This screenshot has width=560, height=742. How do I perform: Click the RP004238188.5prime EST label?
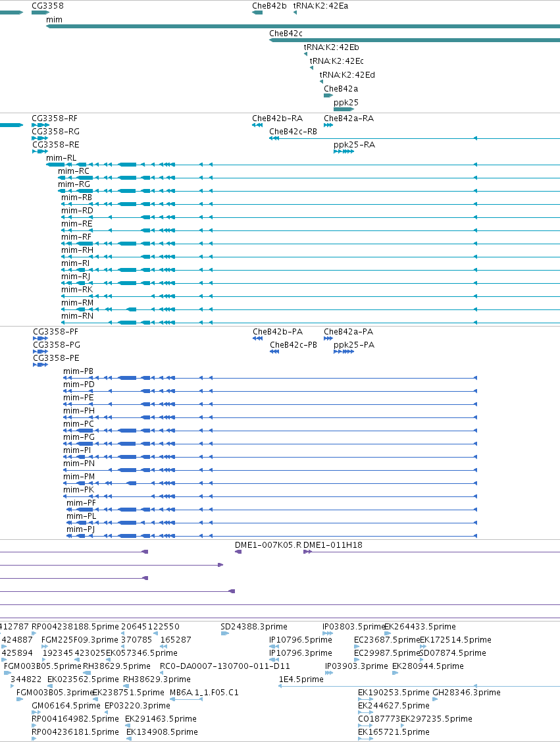[75, 627]
